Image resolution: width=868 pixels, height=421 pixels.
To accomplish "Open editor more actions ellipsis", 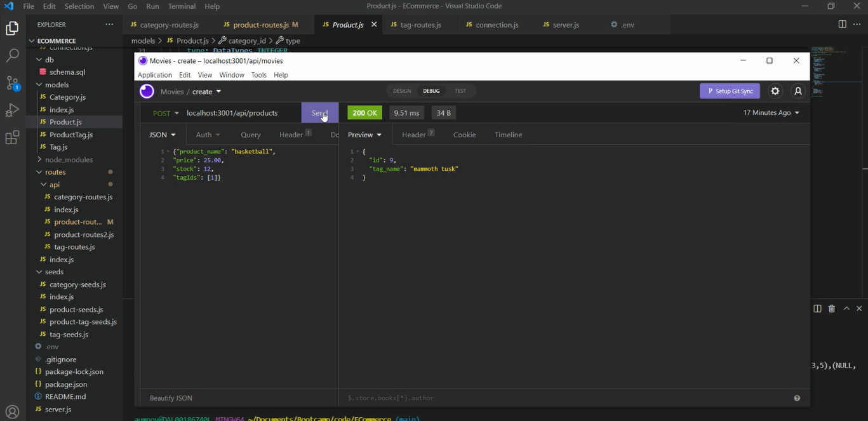I will click(x=857, y=24).
